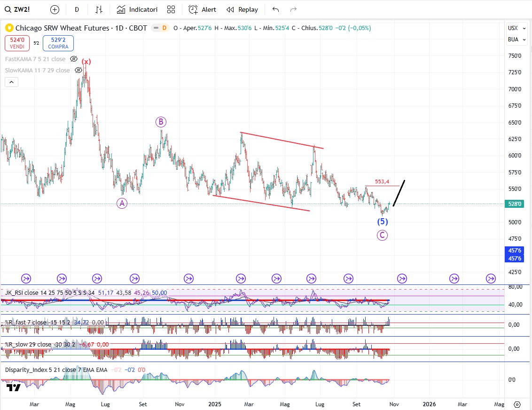Click the blue 529'2 COMPRA buy button
Image resolution: width=532 pixels, height=410 pixels.
(58, 43)
